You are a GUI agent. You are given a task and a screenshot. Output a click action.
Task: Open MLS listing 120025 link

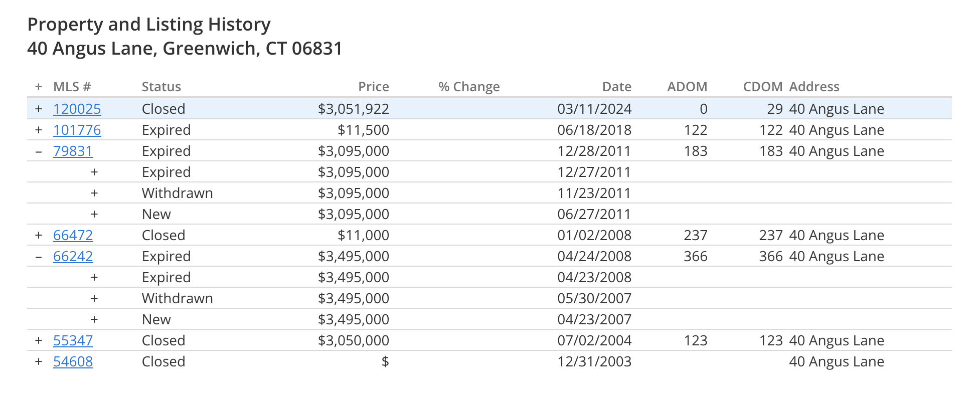(x=77, y=109)
